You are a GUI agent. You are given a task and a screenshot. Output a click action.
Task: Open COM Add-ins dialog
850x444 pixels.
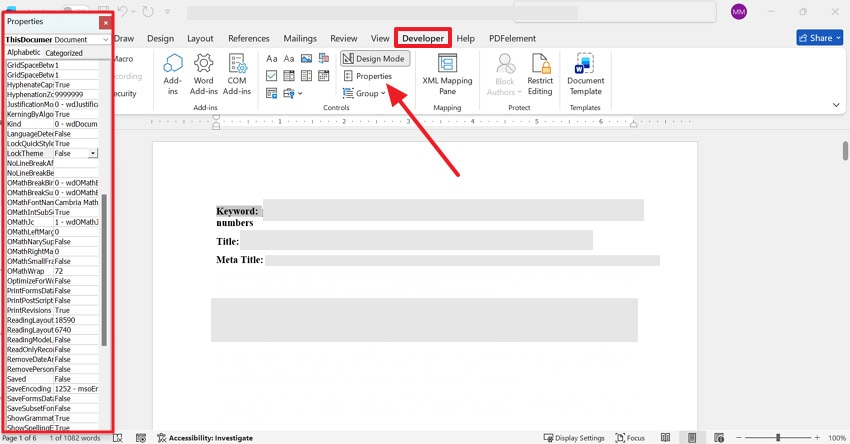point(237,74)
